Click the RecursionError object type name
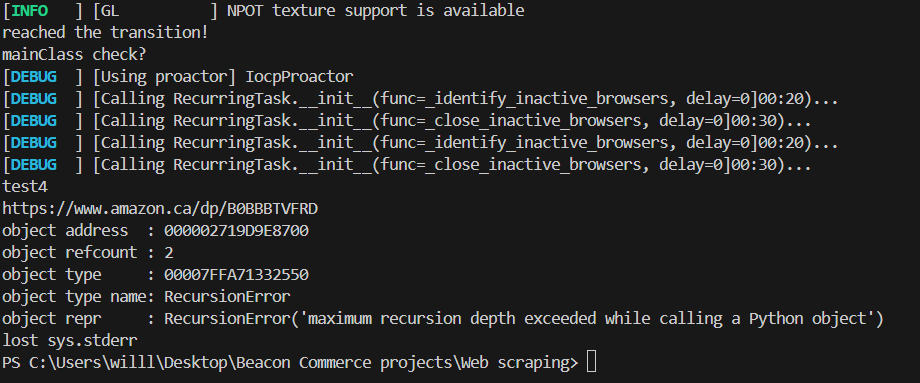The image size is (920, 383). [227, 297]
